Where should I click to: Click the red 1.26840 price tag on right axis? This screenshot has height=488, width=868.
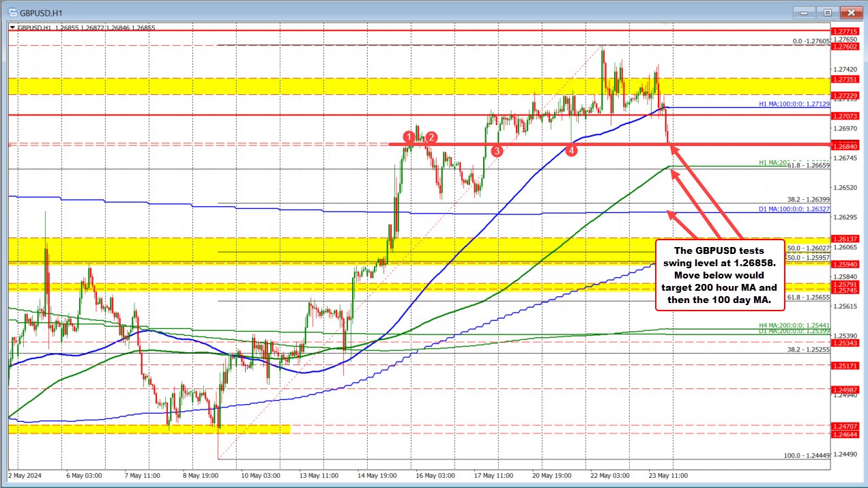(x=844, y=145)
